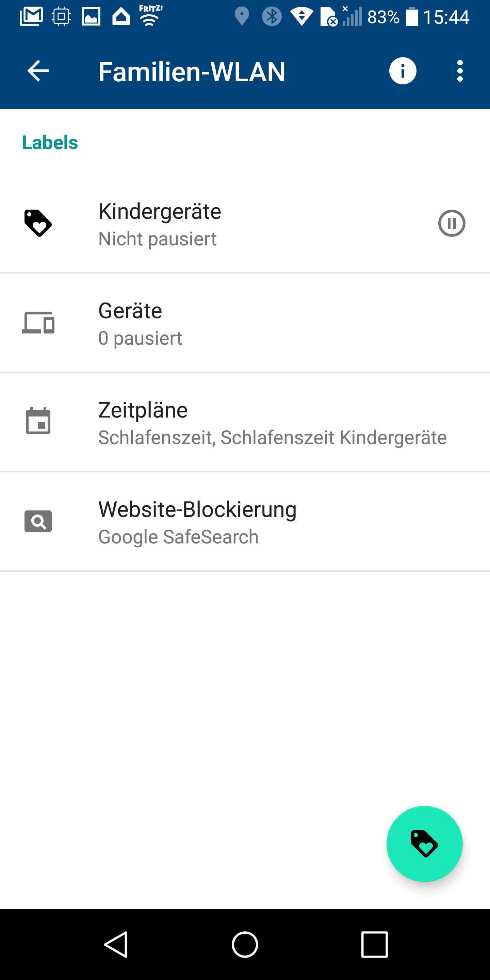
Task: Open the recent apps square button
Action: point(374,944)
